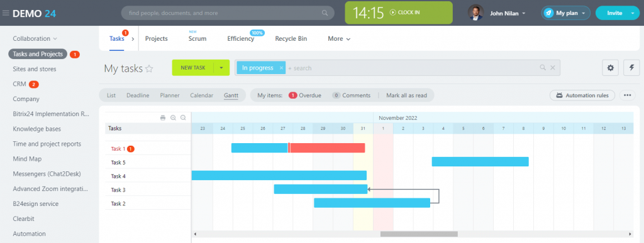The height and width of the screenshot is (243, 644).
Task: Click the Gantt horizontal scrollbar thumb
Action: click(x=419, y=234)
